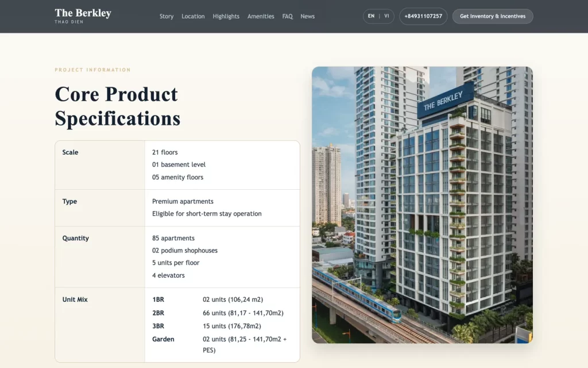
Task: Click '15 units (176,78m2)' value
Action: click(x=232, y=326)
